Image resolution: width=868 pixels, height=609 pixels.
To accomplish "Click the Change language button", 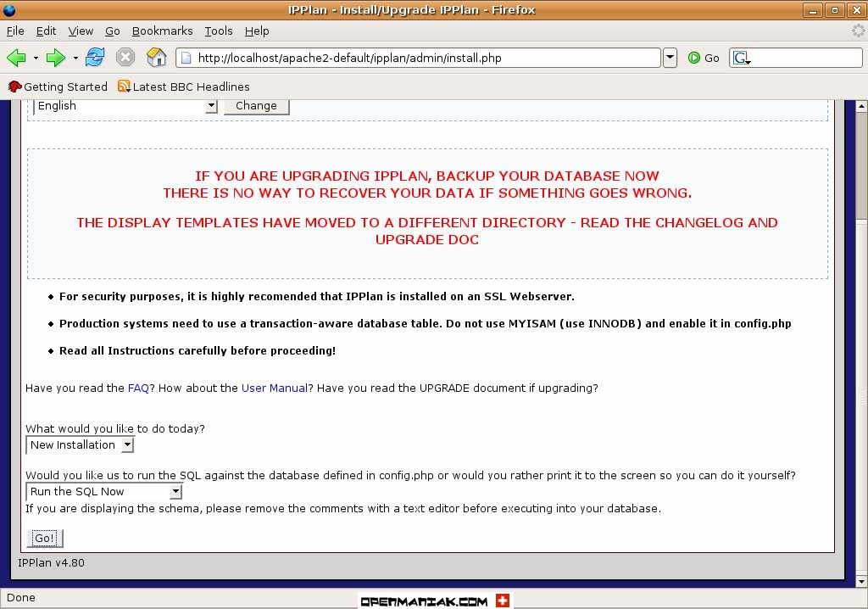I will click(256, 106).
